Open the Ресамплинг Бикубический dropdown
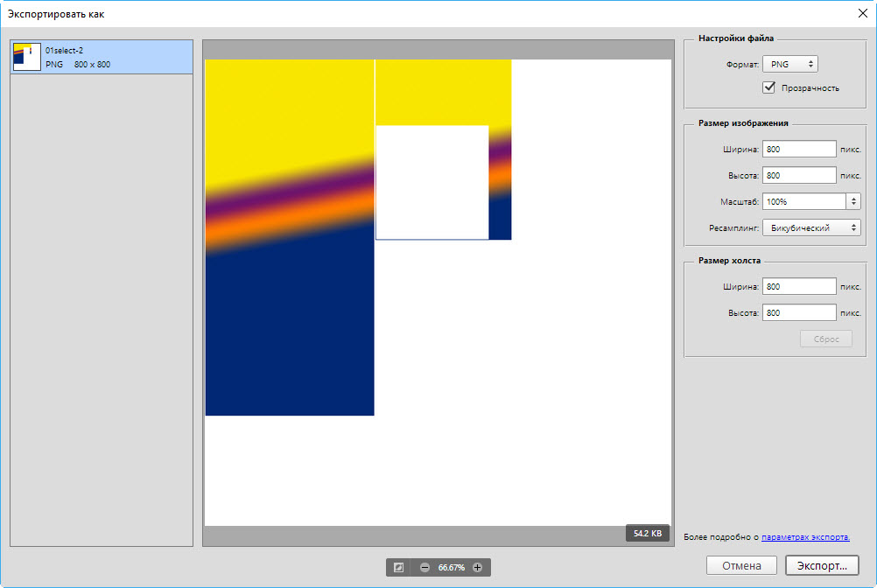The image size is (877, 588). [810, 227]
